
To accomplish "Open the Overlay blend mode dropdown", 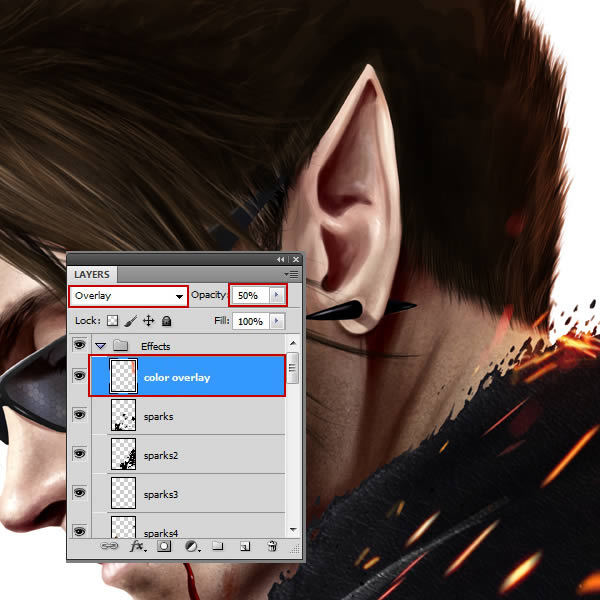I will pos(129,296).
